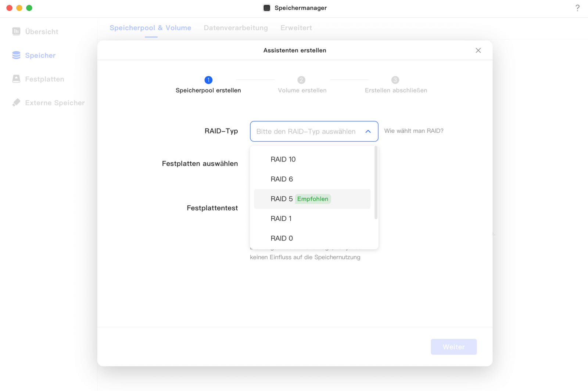Click step 1 circle Speicherpool erstellen
Viewport: 588px width, 391px height.
[x=208, y=80]
